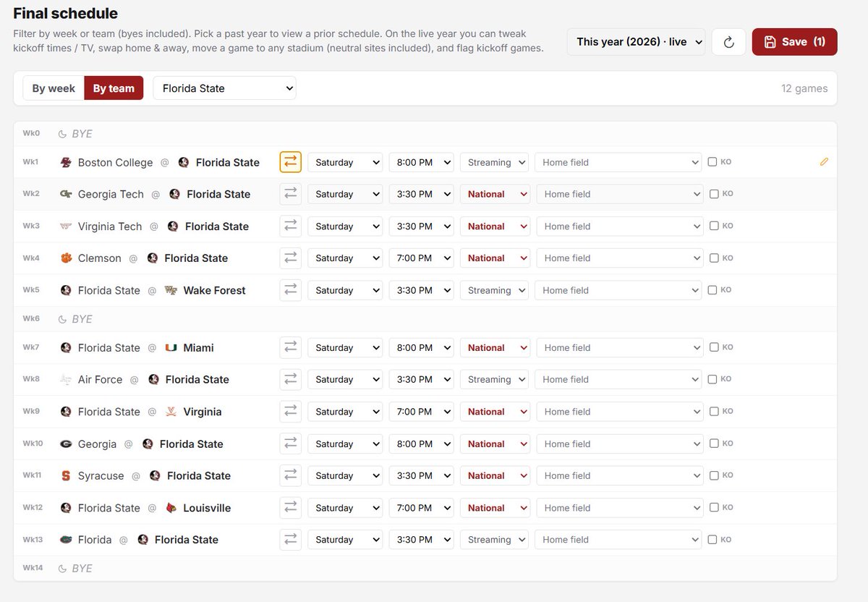The width and height of the screenshot is (868, 602).
Task: Click the Boston College team logo
Action: (66, 163)
